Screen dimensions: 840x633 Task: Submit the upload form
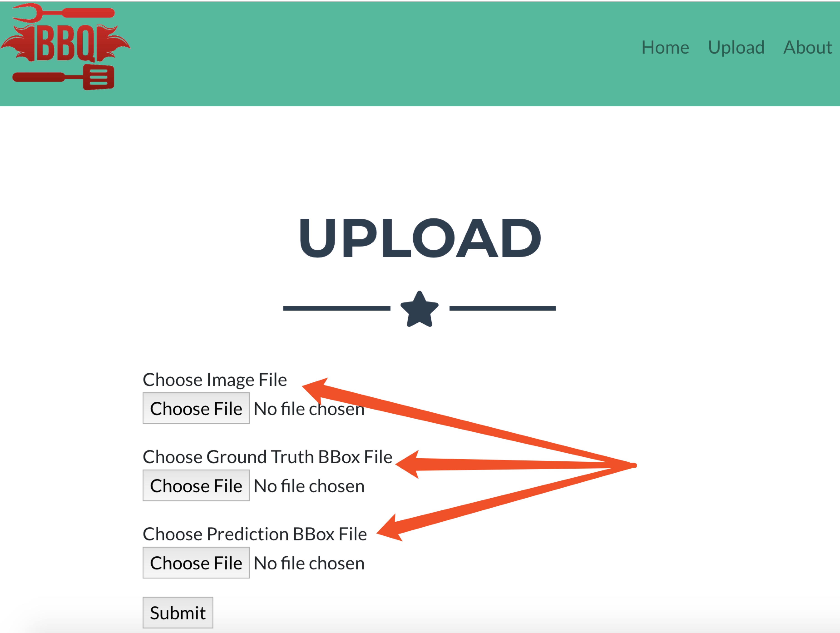pos(178,613)
